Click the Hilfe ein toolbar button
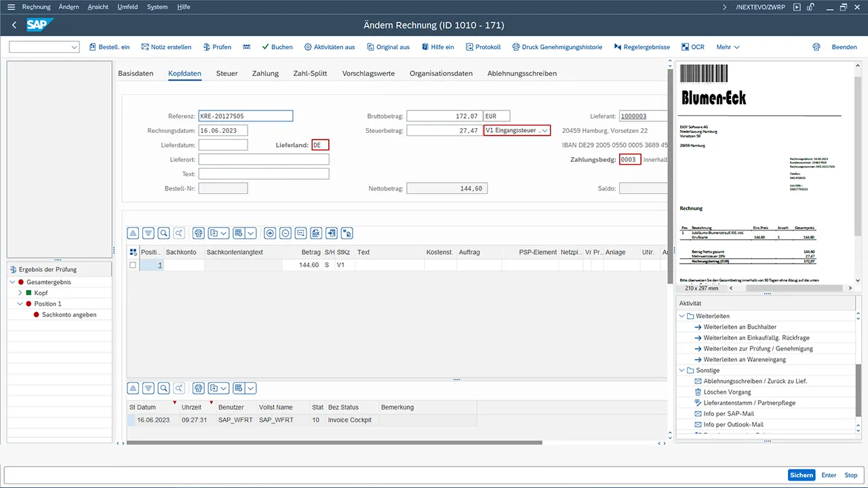The image size is (868, 488). click(437, 47)
